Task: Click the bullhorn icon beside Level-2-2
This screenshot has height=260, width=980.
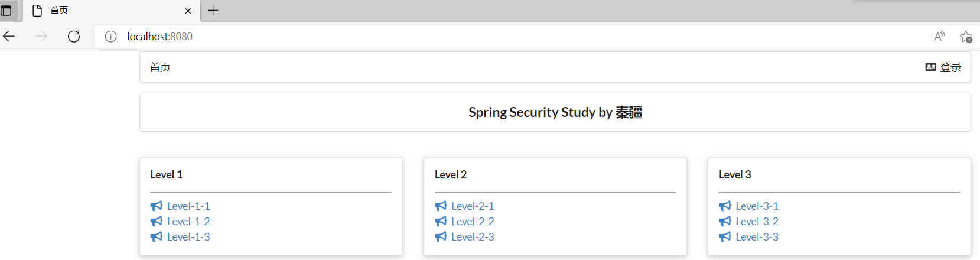Action: tap(441, 222)
